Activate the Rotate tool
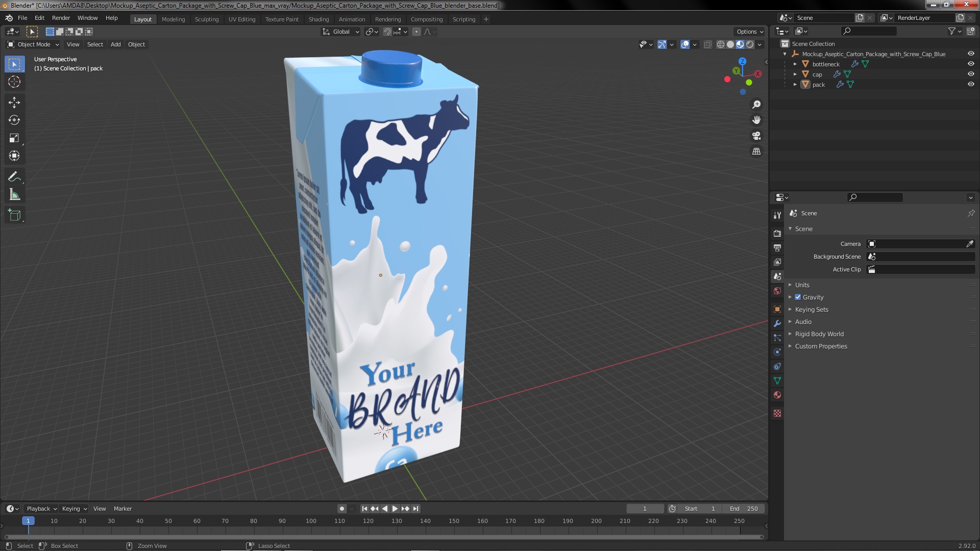This screenshot has width=980, height=551. (x=14, y=120)
